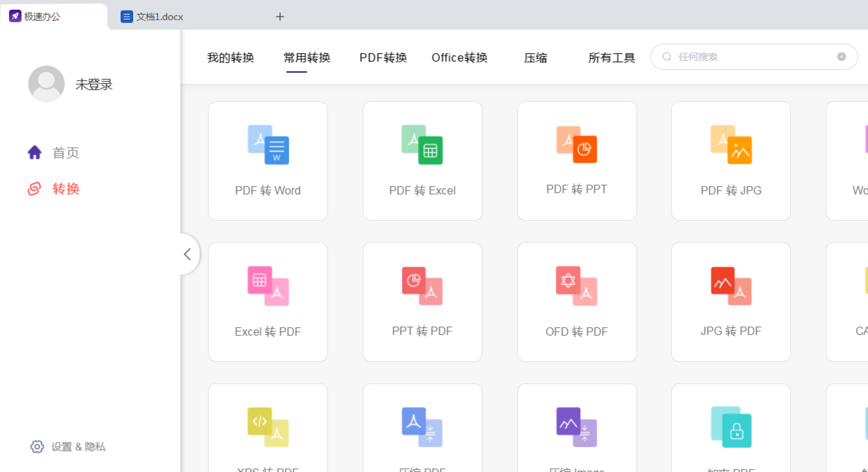Open the 所有工具 tab
This screenshot has height=472, width=868.
[612, 58]
